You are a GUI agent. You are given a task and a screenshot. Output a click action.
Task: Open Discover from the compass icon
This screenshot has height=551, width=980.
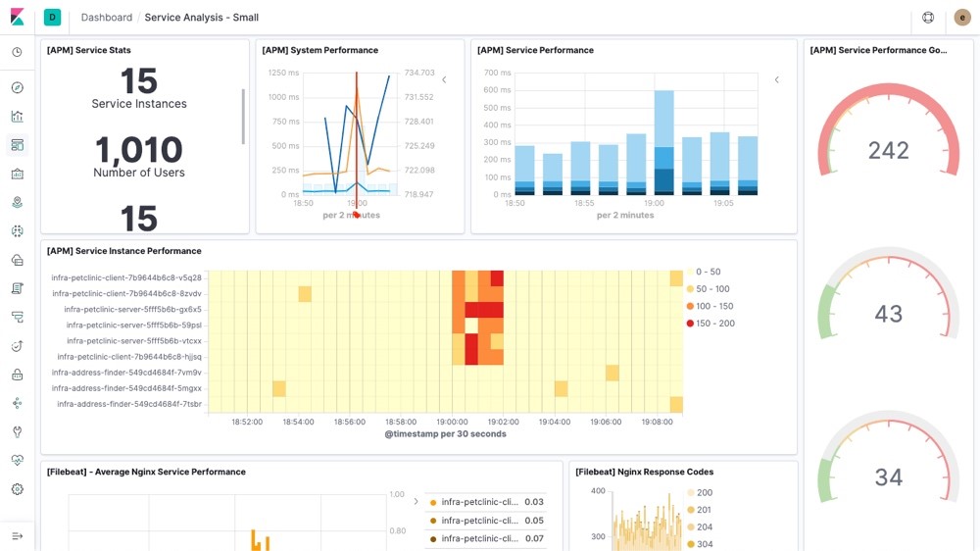click(x=17, y=88)
